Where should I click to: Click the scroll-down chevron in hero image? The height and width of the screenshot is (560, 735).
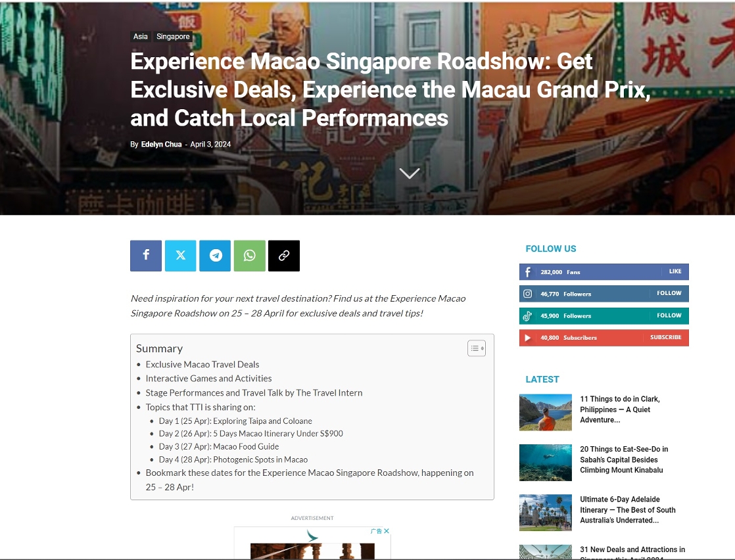(x=409, y=174)
